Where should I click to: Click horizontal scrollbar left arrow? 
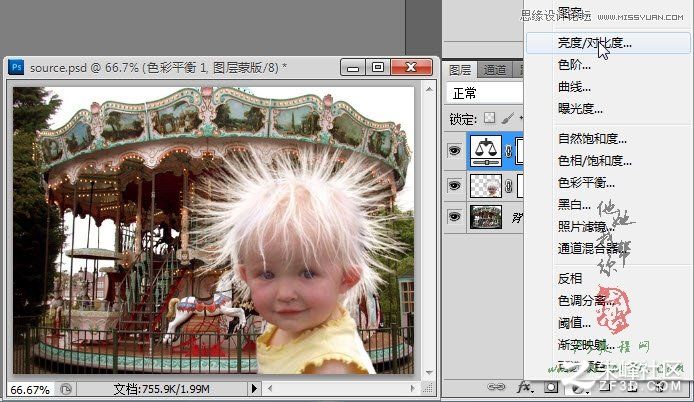pos(270,389)
